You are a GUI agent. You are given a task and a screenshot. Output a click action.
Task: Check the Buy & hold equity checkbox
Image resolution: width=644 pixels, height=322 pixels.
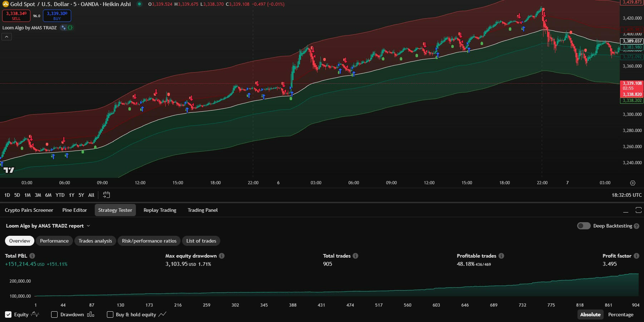[110, 314]
